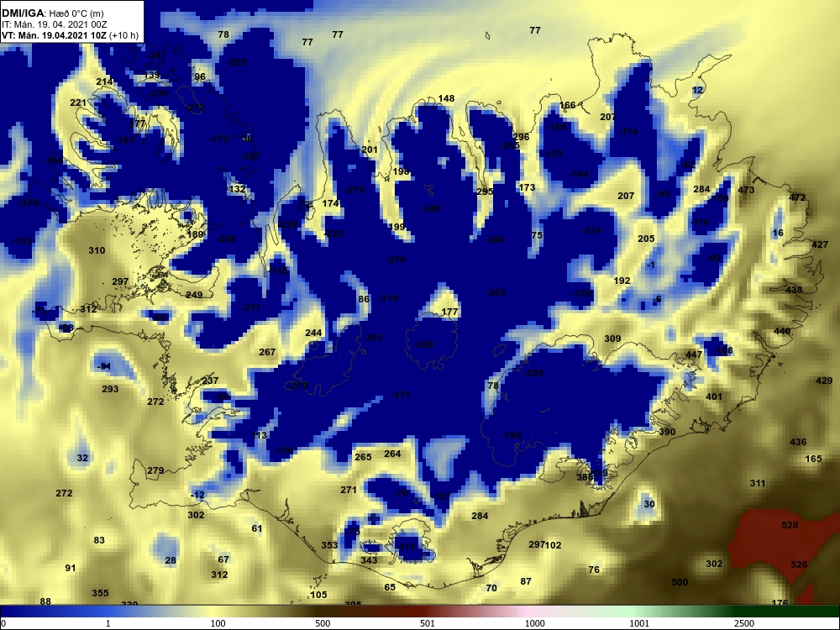Click the map value '500' off the southeast coast
This screenshot has height=630, width=840.
click(680, 582)
